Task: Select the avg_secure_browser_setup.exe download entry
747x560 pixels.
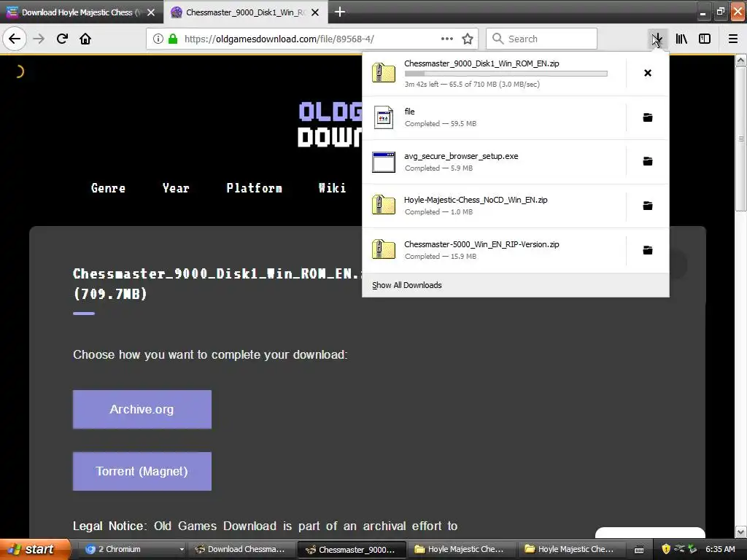Action: [494, 162]
